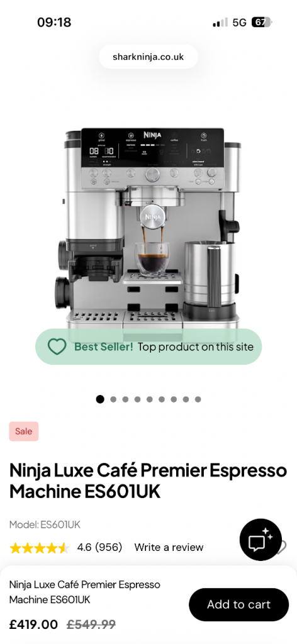Tap the £419.00 sale price
Viewport: 297px width, 644px height.
(x=33, y=625)
